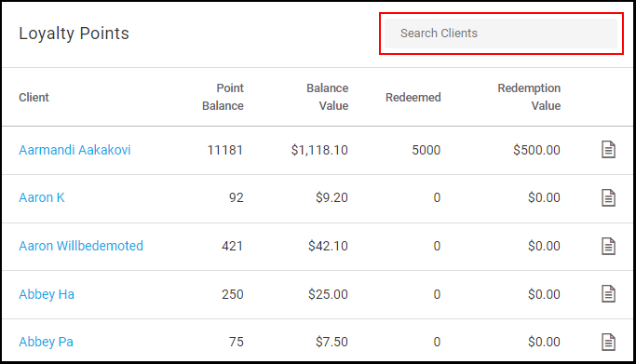Open Aarmandi Aakakovi's points history document icon
Viewport: 636px width, 364px height.
point(608,150)
